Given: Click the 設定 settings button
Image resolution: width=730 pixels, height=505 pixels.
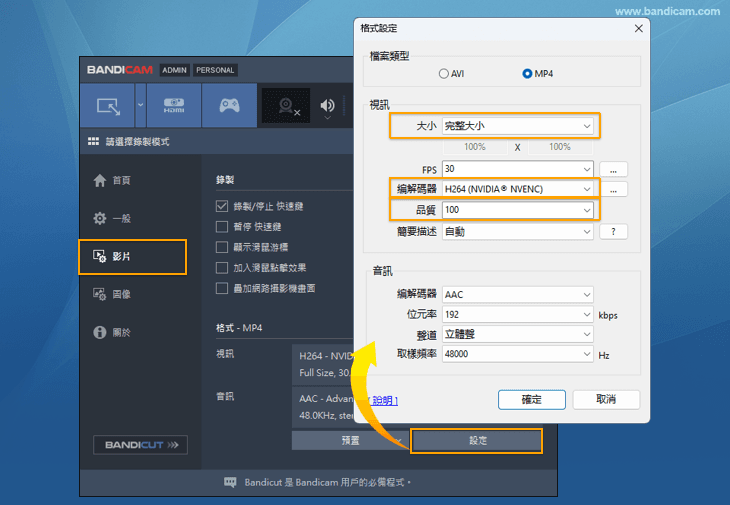Looking at the screenshot, I should click(477, 440).
